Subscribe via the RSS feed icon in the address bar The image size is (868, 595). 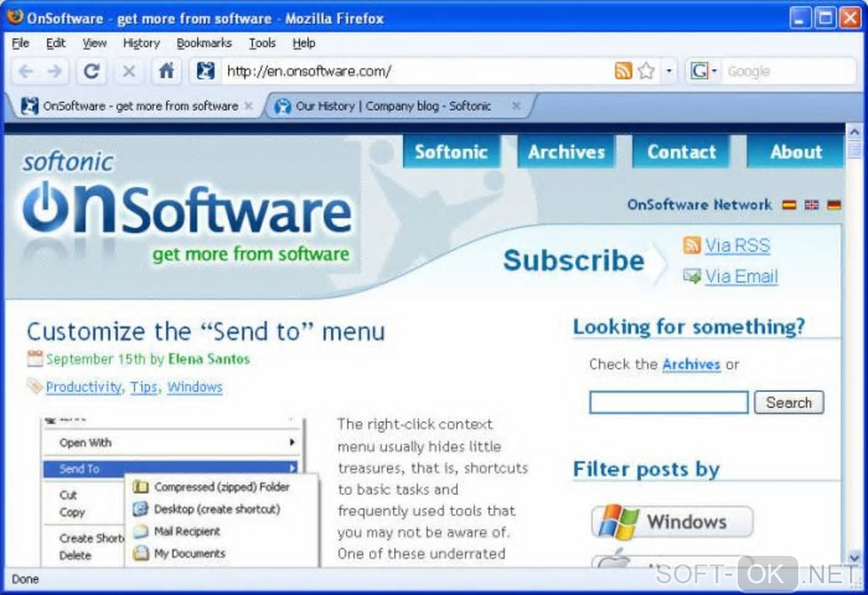click(x=623, y=71)
